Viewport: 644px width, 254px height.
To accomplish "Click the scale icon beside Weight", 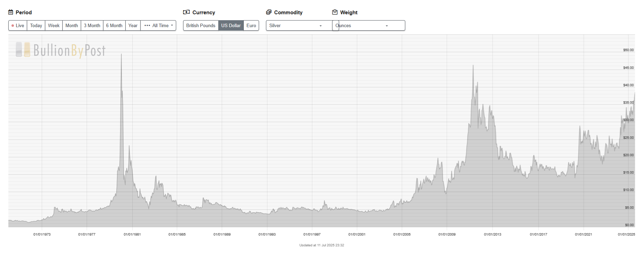I will point(335,12).
